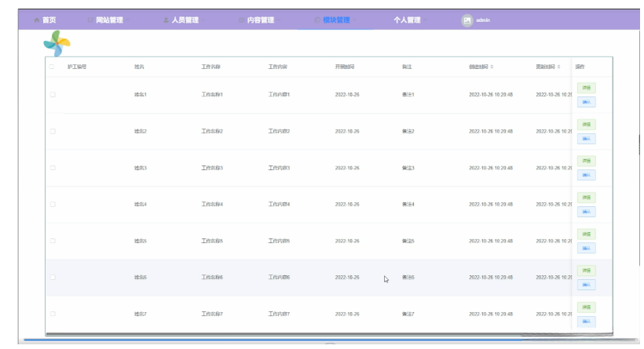
Task: Sort by 创建时间 using its sort arrows
Action: tap(492, 67)
